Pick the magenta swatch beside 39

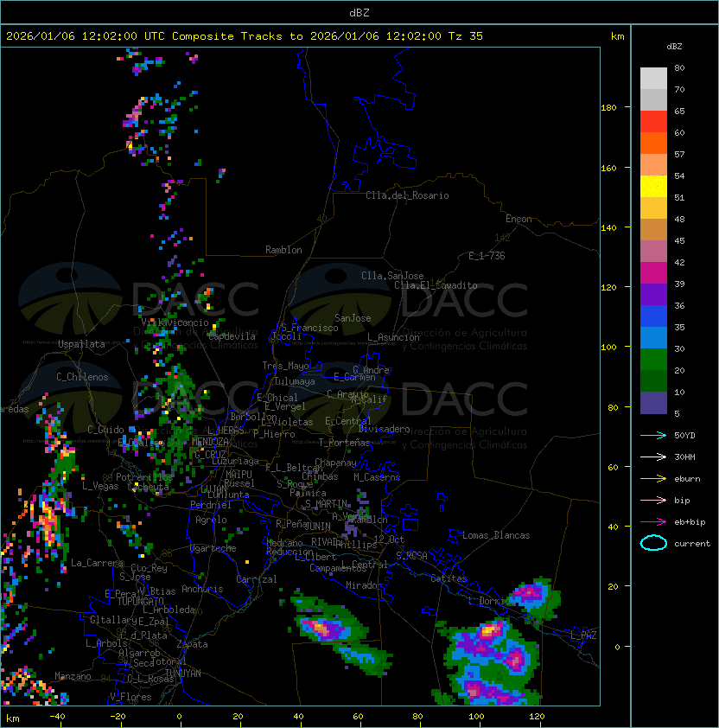click(653, 273)
